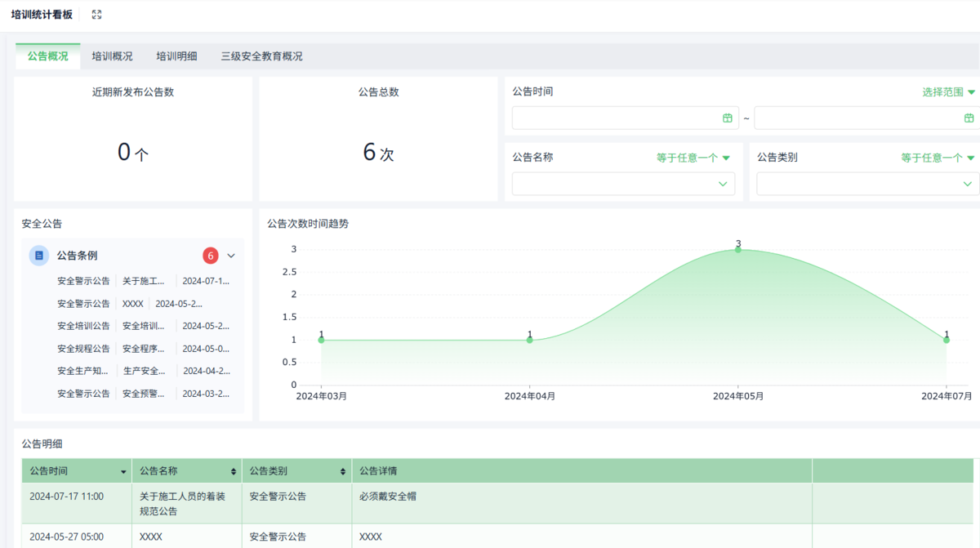Collapse the 公告条例 list chevron
Screen dimensions: 980x548
click(x=231, y=256)
